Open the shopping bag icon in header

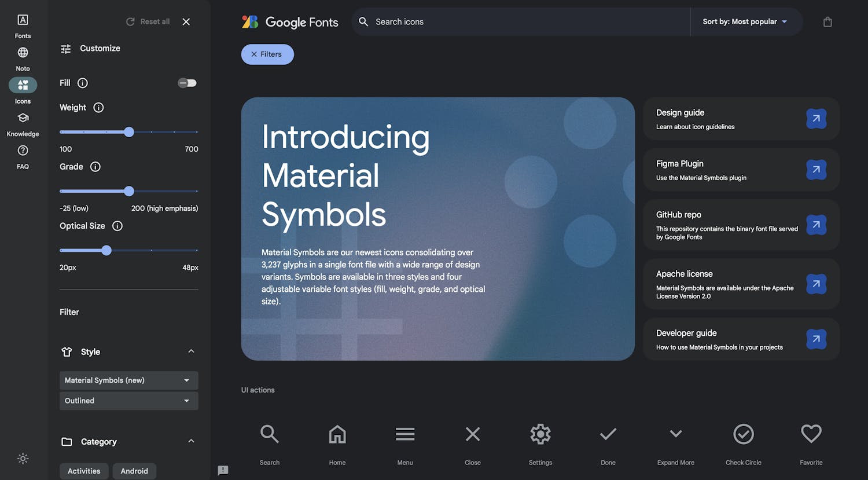pos(827,22)
